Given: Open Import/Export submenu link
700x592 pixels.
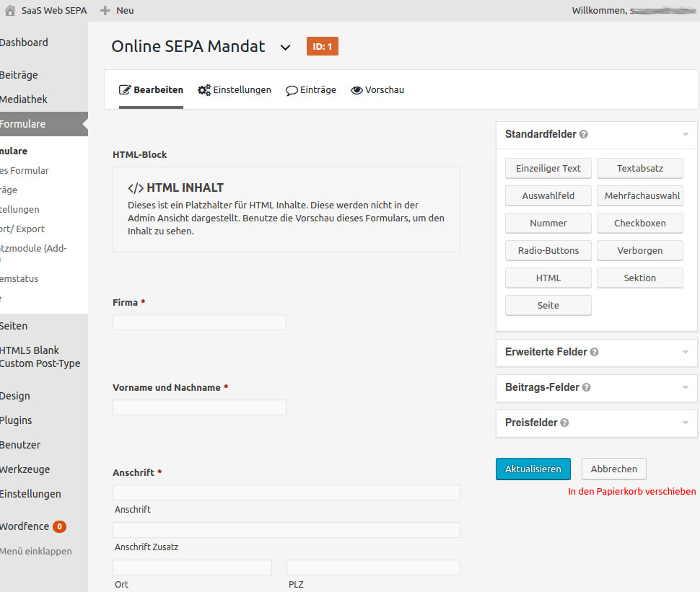Looking at the screenshot, I should tap(22, 229).
